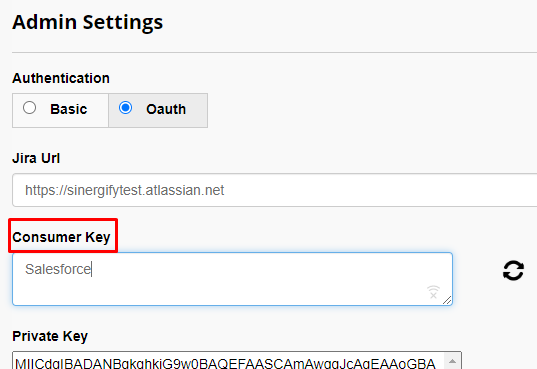Viewport: 537px width, 369px height.
Task: Click the refresh icon beside Consumer Key
Action: tap(513, 270)
